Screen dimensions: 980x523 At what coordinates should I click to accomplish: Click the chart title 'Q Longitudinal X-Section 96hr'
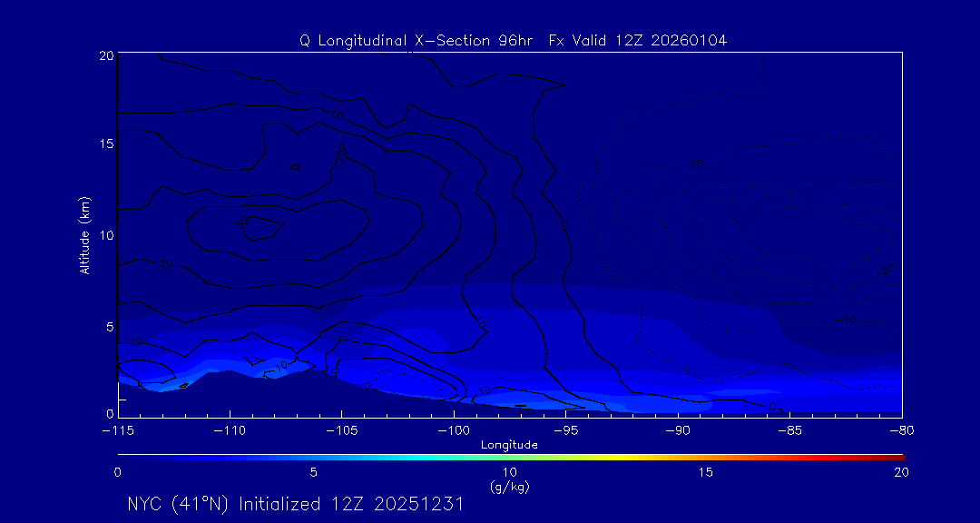tap(416, 41)
